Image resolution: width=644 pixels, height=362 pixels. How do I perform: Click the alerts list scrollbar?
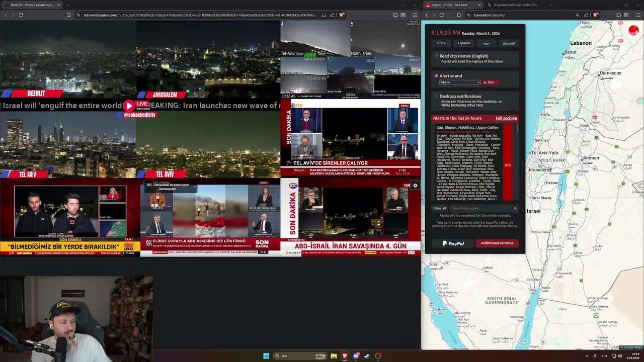click(517, 130)
